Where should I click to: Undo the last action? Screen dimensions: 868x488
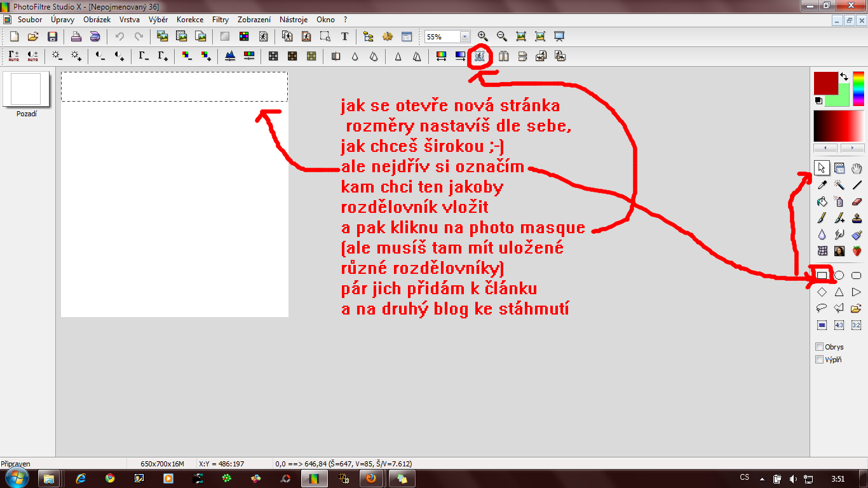point(119,37)
